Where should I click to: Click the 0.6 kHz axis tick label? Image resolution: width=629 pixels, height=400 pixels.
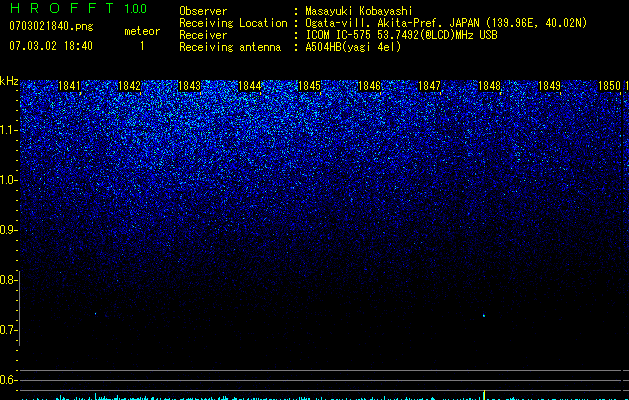7,380
